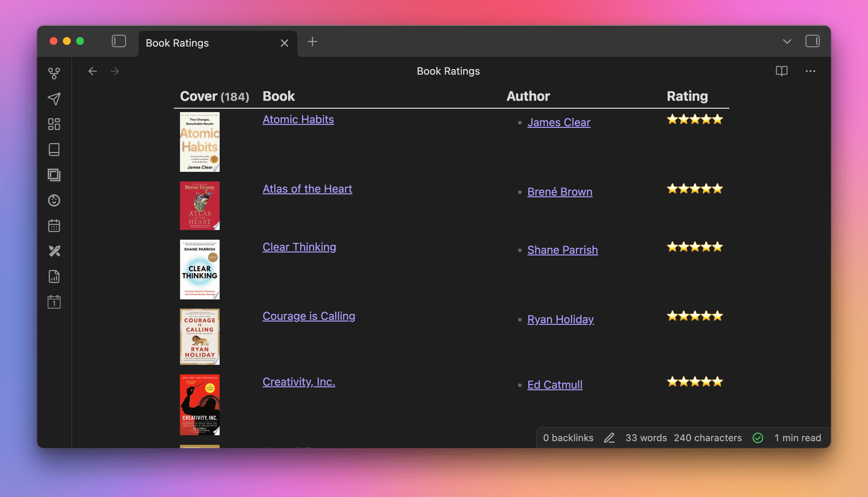Image resolution: width=868 pixels, height=497 pixels.
Task: Open the dashboard grid icon in ribbon
Action: point(54,124)
